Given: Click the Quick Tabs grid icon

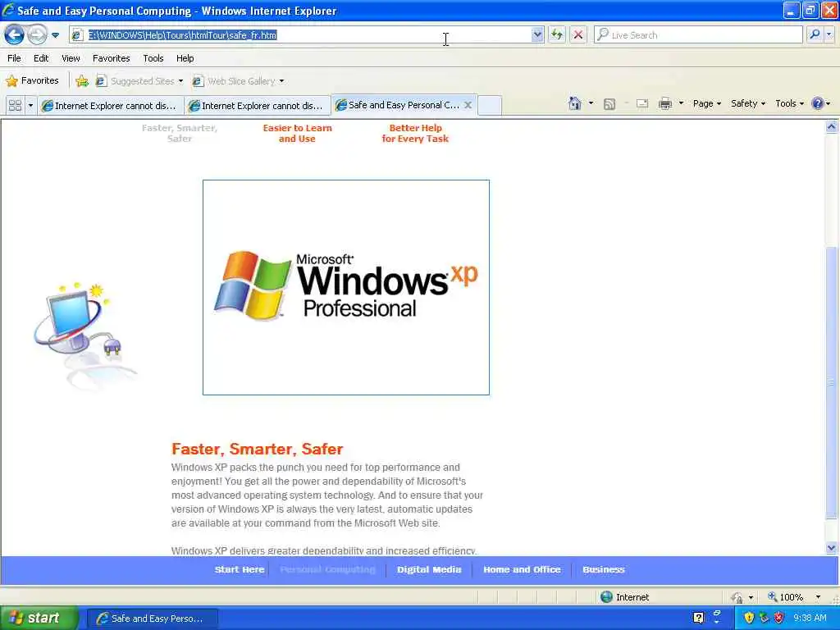Looking at the screenshot, I should [x=15, y=106].
